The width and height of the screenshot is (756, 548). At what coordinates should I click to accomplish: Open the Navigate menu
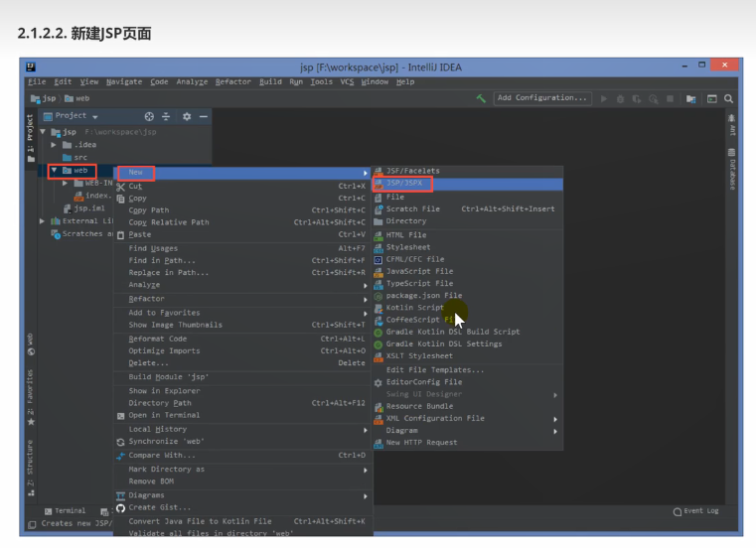coord(124,82)
